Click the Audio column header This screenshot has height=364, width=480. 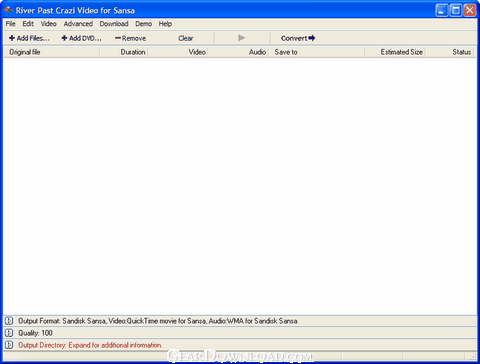[x=238, y=52]
